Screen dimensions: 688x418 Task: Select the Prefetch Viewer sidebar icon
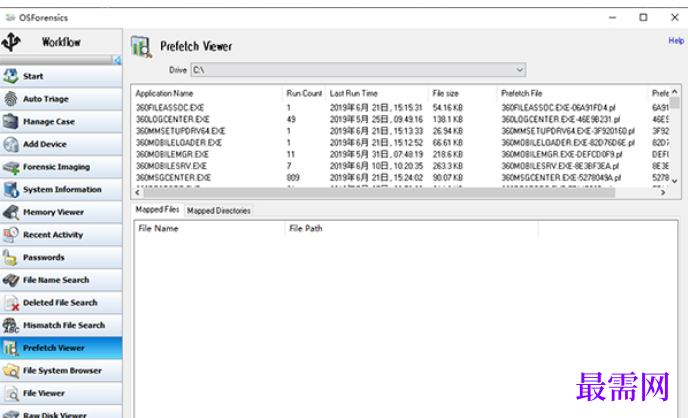(x=11, y=348)
